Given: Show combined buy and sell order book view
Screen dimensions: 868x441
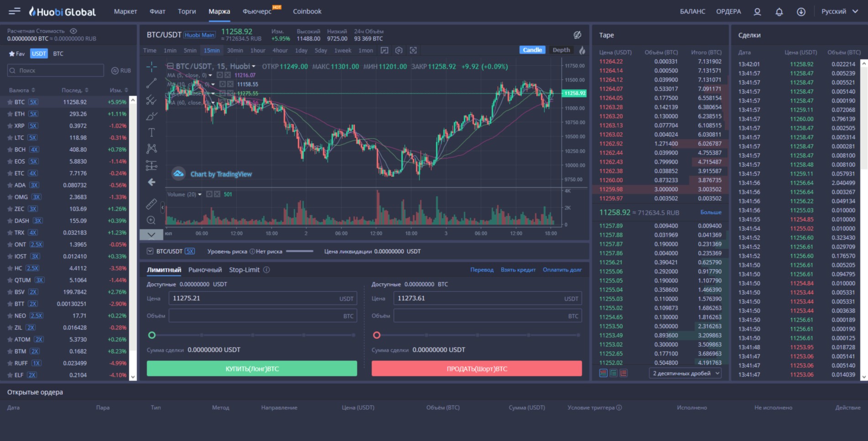Looking at the screenshot, I should (603, 373).
